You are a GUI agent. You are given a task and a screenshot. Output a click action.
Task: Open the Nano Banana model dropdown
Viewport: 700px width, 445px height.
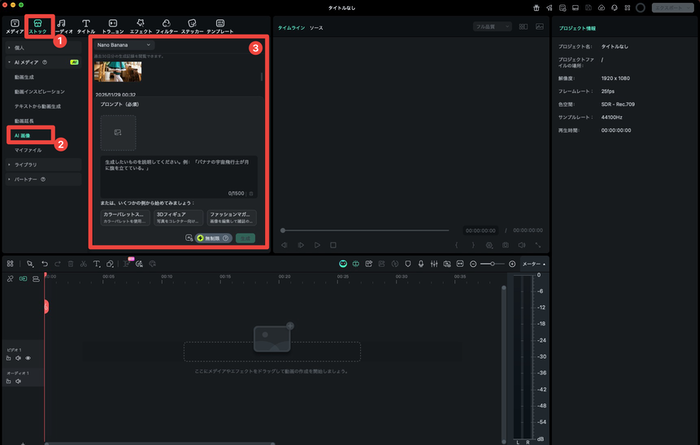coord(124,45)
